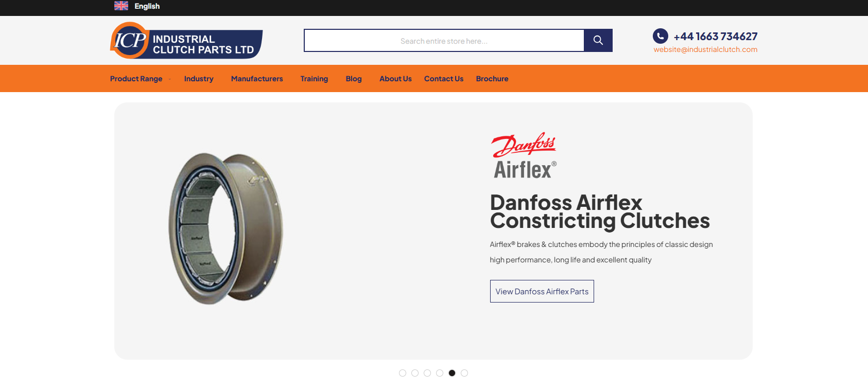Click the website@industrialclutch.com email link
Screen dimensions: 868x390
coord(705,49)
